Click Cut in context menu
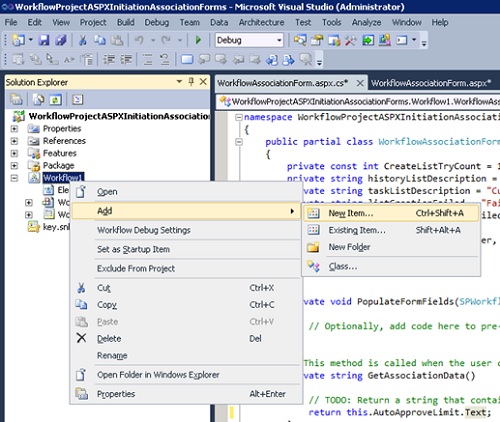Image resolution: width=500 pixels, height=422 pixels. [x=186, y=288]
